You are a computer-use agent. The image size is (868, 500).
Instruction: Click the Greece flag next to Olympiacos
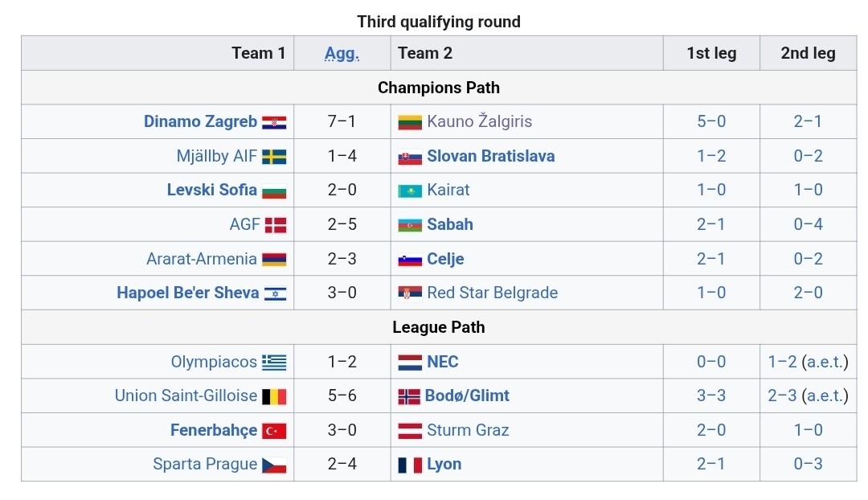[274, 362]
